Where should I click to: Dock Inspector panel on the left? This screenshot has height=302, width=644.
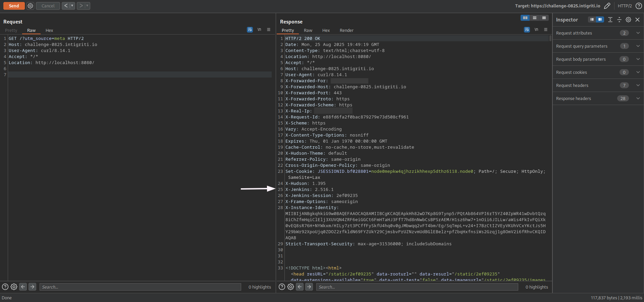point(592,19)
